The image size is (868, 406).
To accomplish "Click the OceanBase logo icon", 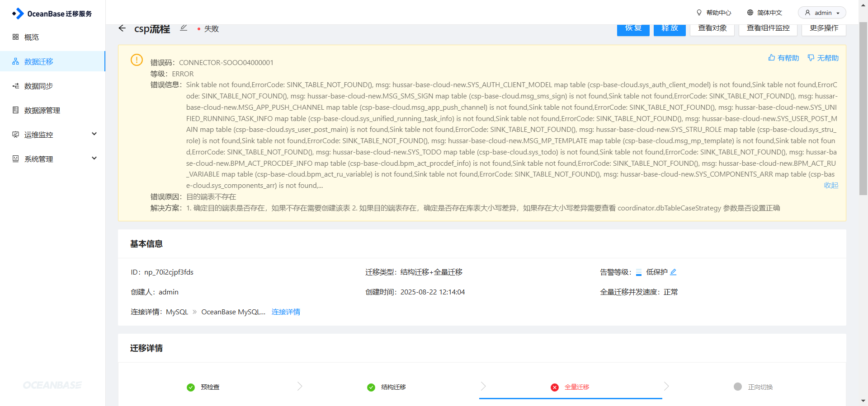I will tap(18, 14).
